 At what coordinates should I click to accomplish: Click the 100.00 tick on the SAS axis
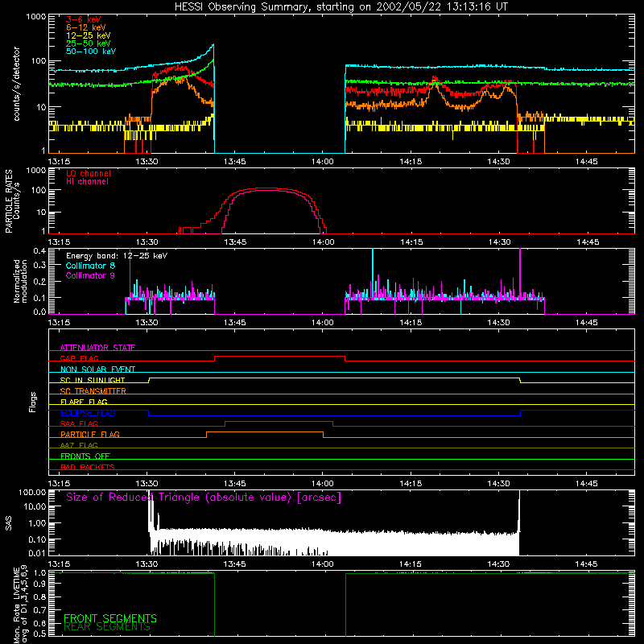(x=32, y=493)
